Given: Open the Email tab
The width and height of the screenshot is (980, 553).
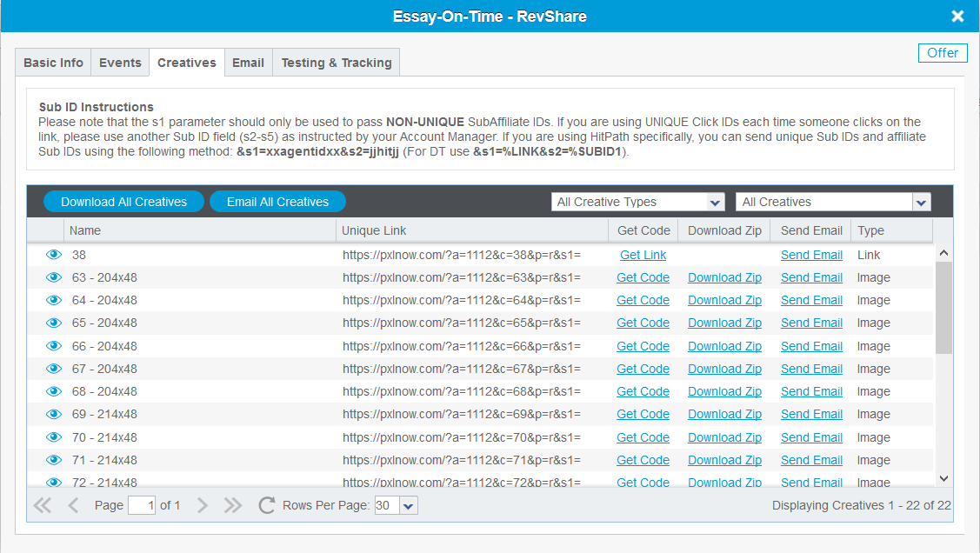Looking at the screenshot, I should coord(248,63).
